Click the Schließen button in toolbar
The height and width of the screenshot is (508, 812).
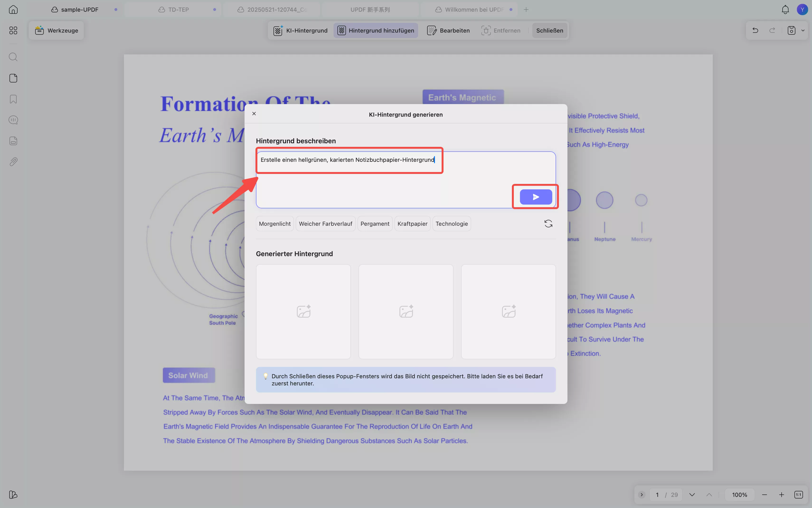pyautogui.click(x=549, y=31)
